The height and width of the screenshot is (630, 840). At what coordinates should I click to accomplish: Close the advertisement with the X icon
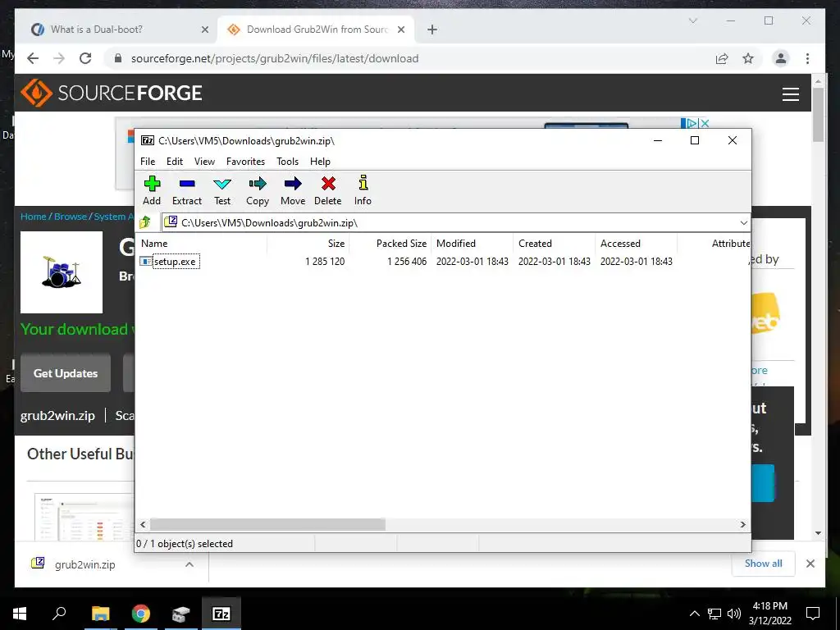point(705,123)
